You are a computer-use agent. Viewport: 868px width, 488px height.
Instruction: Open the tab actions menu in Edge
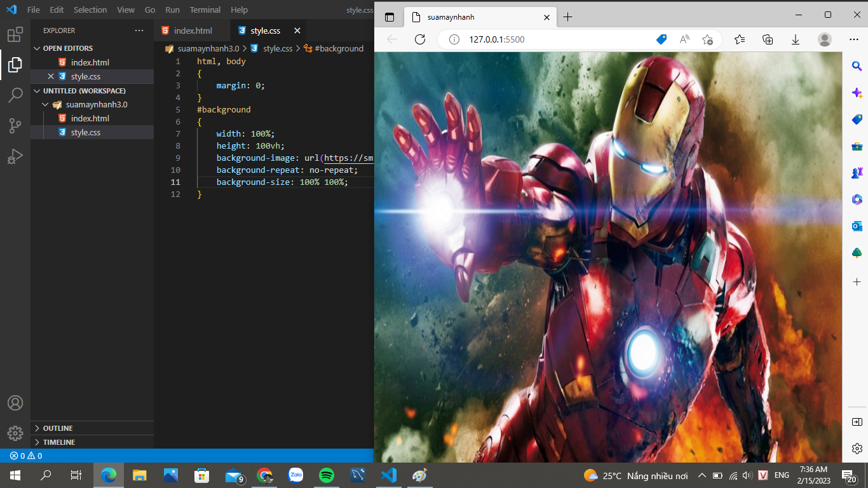[x=390, y=17]
